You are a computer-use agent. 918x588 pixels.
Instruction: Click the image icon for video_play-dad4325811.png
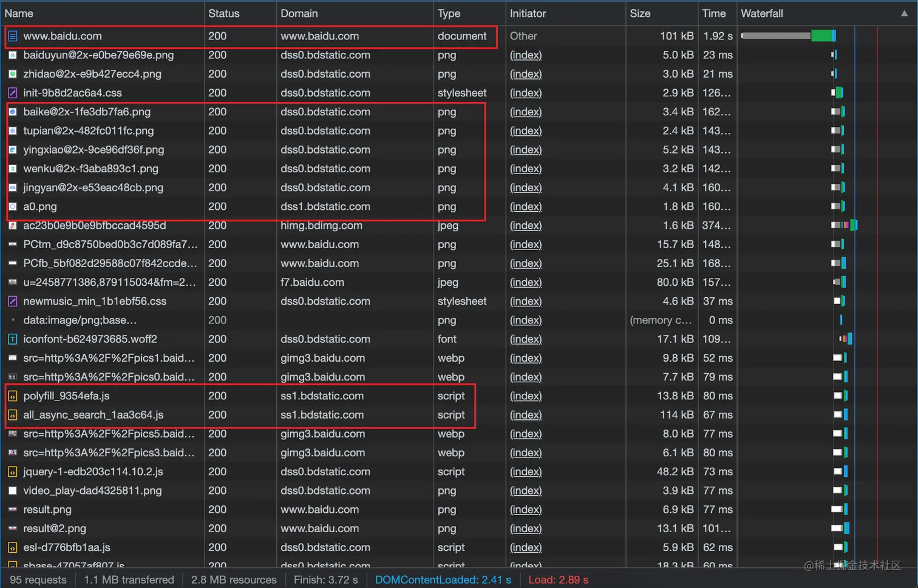coord(13,490)
